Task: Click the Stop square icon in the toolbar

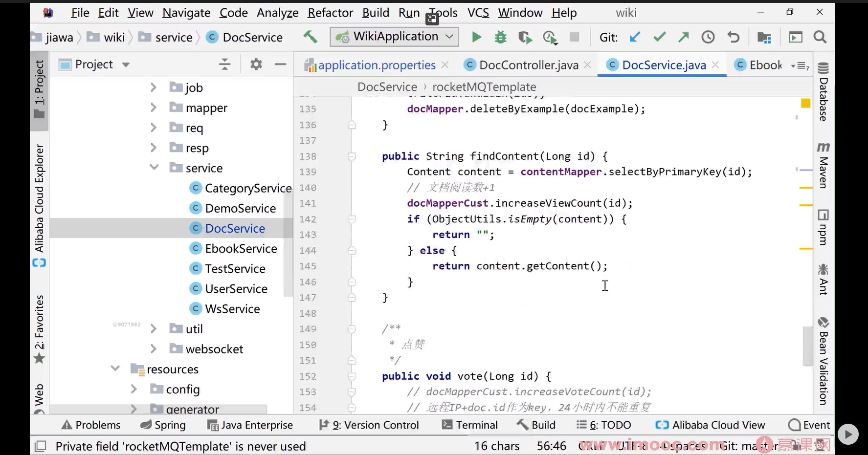Action: (575, 37)
